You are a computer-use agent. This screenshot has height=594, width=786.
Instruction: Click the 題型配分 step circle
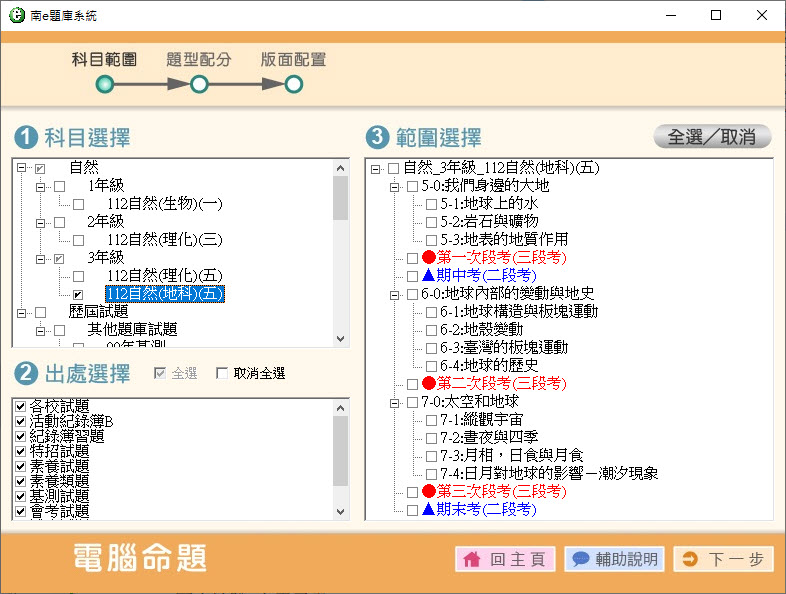click(199, 85)
